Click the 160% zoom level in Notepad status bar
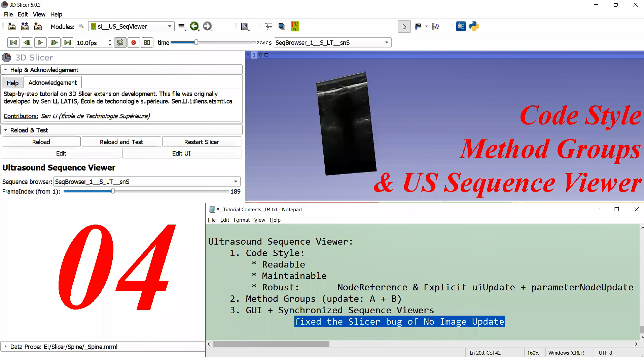The image size is (644, 358). 533,353
